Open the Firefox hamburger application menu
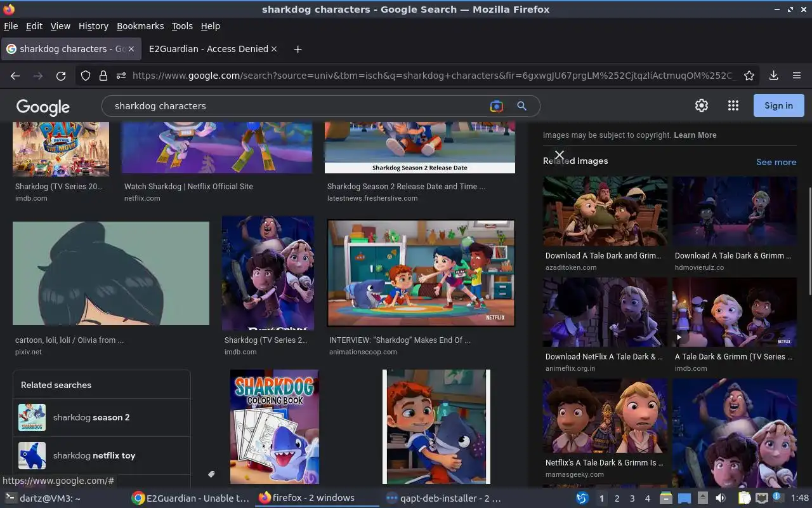This screenshot has height=508, width=812. point(797,76)
